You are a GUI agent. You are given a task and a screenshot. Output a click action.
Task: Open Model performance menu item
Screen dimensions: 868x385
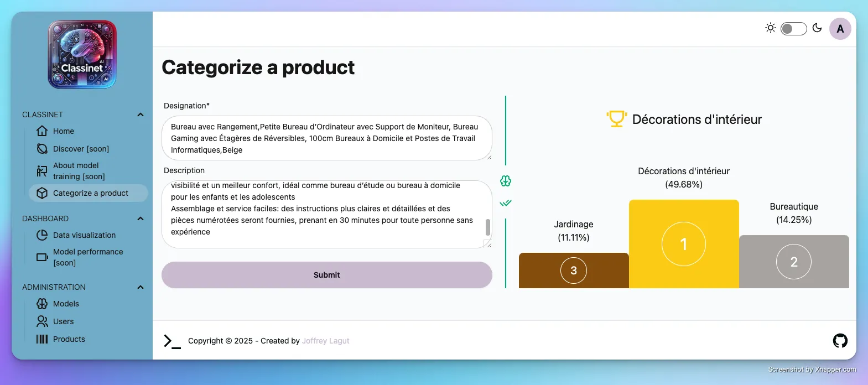coord(87,257)
